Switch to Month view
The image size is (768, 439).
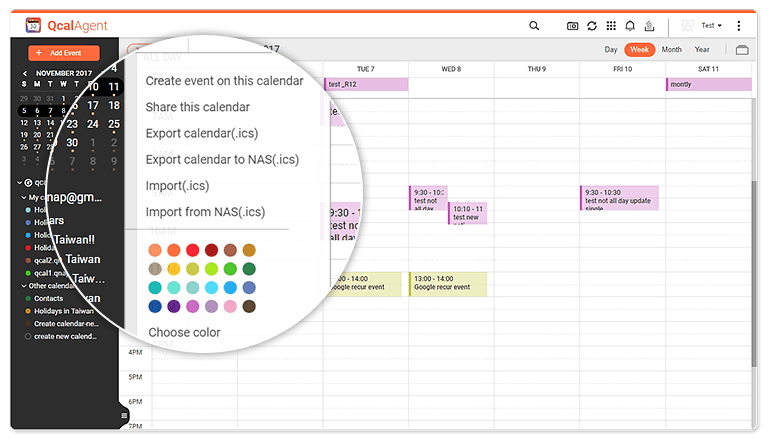point(672,49)
